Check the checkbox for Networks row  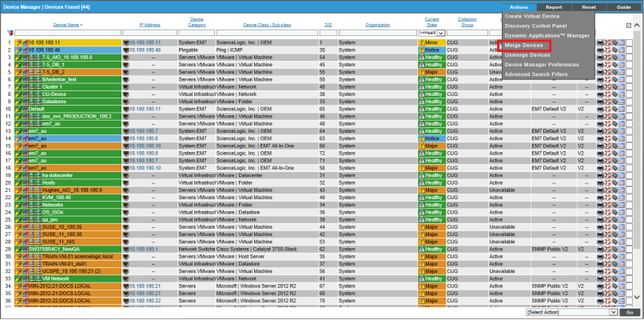click(629, 206)
